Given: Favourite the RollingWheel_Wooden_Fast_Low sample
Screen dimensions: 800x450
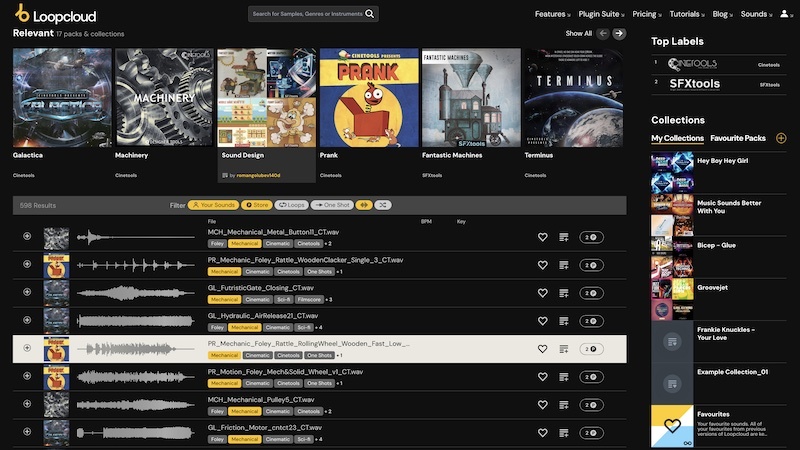Looking at the screenshot, I should [x=542, y=349].
